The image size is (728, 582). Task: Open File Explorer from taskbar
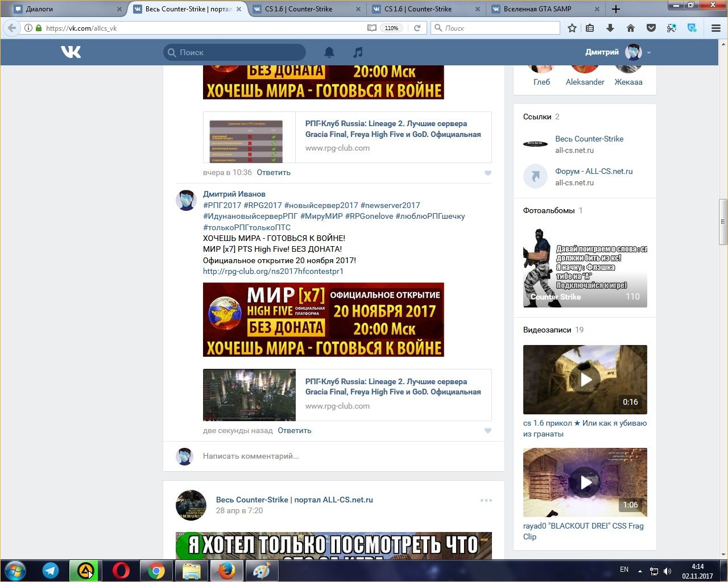click(x=191, y=571)
